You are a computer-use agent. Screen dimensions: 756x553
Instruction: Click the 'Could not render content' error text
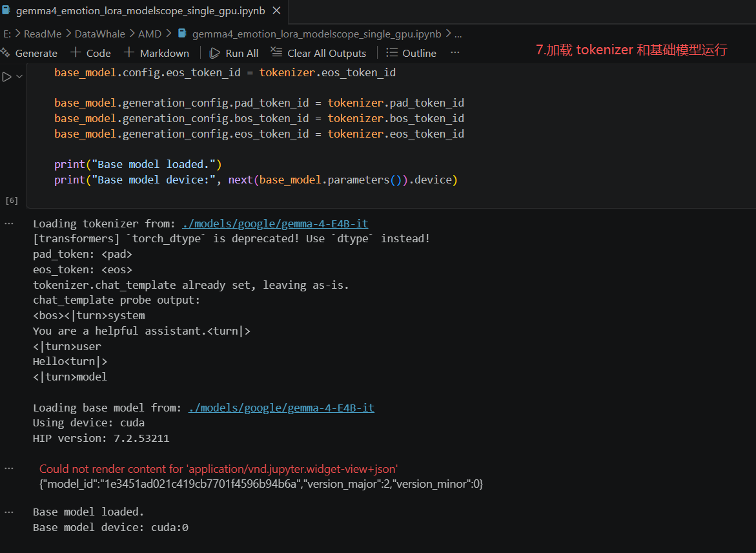click(218, 468)
